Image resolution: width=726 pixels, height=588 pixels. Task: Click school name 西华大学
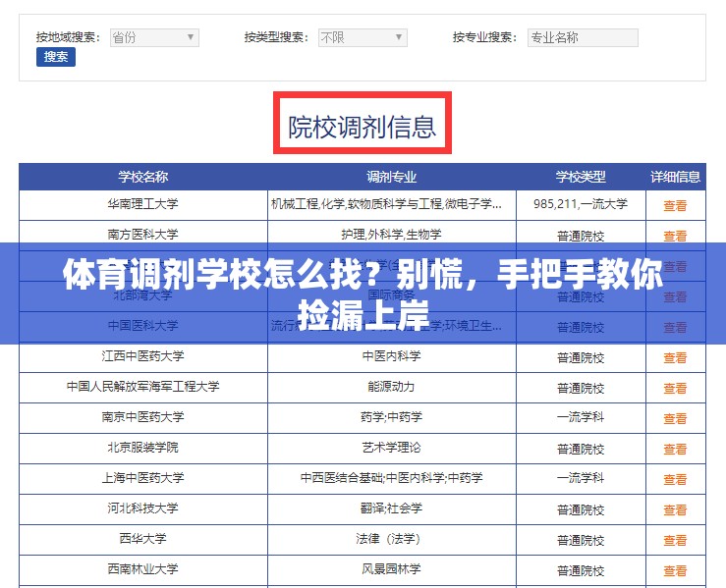click(143, 539)
